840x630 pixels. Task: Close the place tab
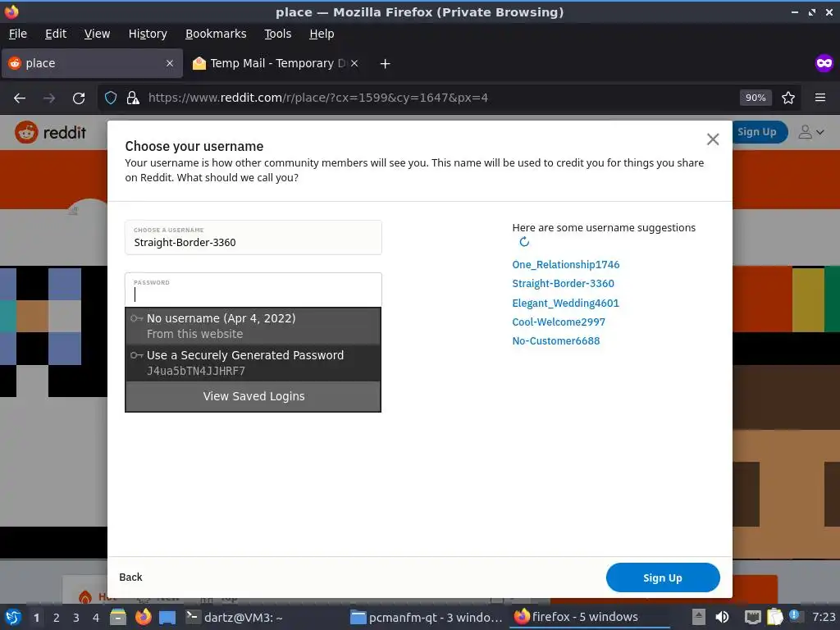click(169, 63)
